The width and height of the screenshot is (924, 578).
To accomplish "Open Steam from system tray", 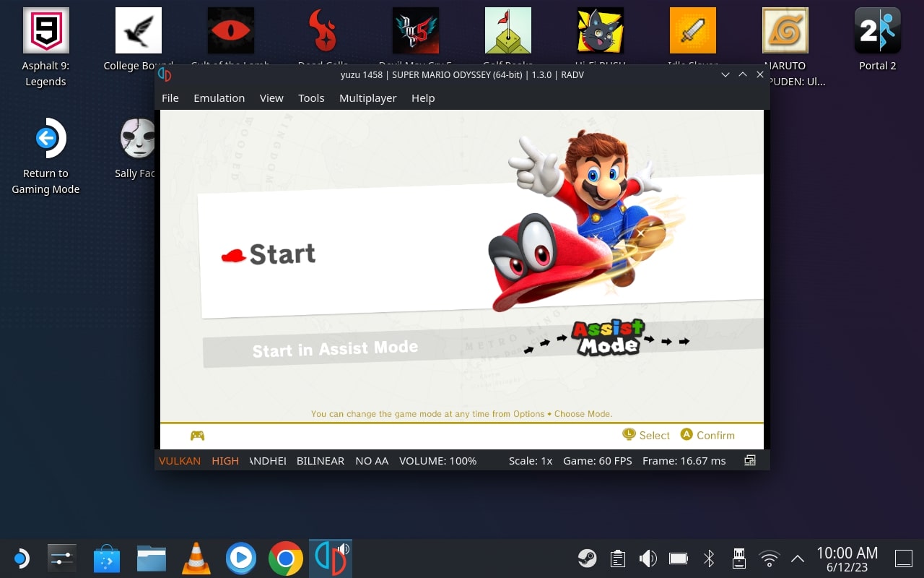I will (x=588, y=558).
